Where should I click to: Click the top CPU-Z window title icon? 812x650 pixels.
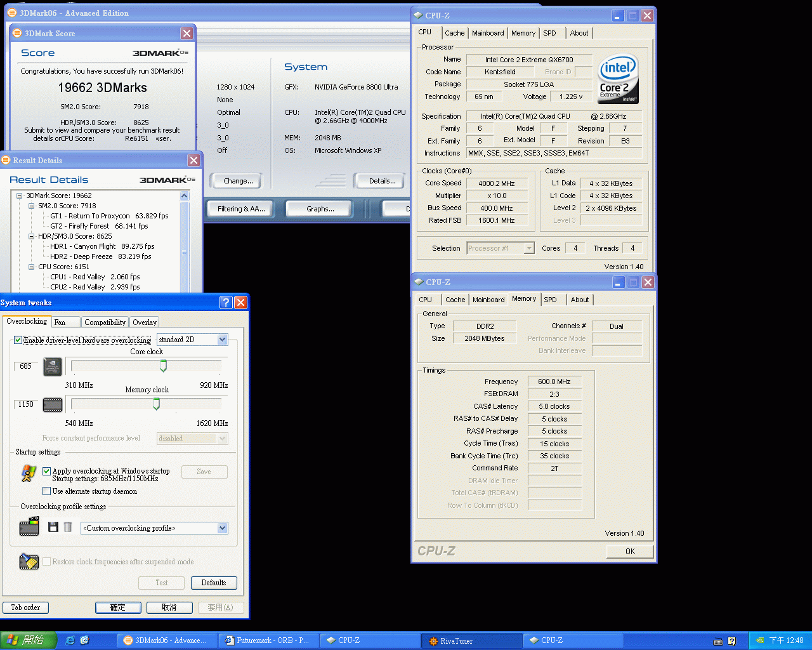click(x=418, y=15)
